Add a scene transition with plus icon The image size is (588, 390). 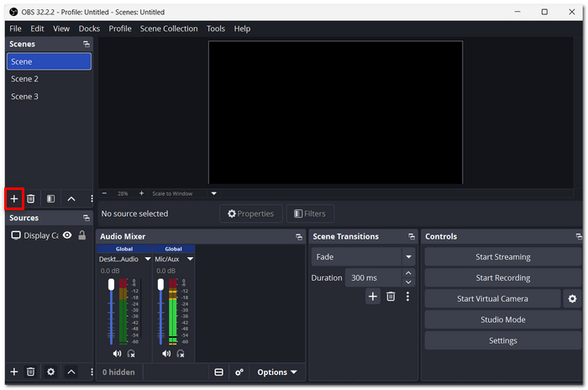(x=373, y=297)
